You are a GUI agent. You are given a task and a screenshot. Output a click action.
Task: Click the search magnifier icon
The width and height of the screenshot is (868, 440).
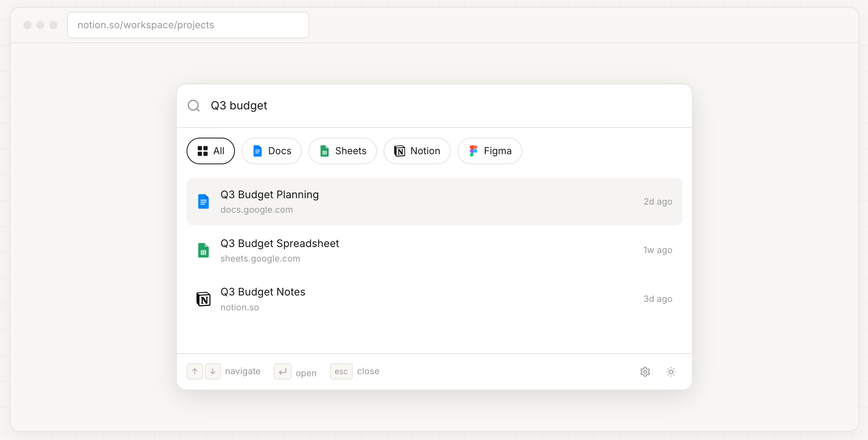click(194, 106)
